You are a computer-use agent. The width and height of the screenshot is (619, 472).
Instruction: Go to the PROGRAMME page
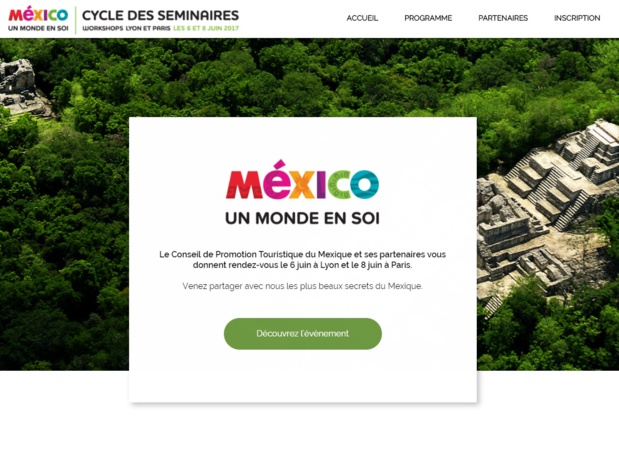tap(428, 18)
